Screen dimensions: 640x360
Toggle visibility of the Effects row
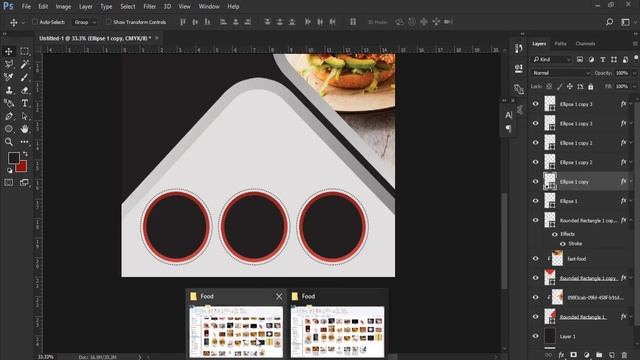click(x=555, y=234)
